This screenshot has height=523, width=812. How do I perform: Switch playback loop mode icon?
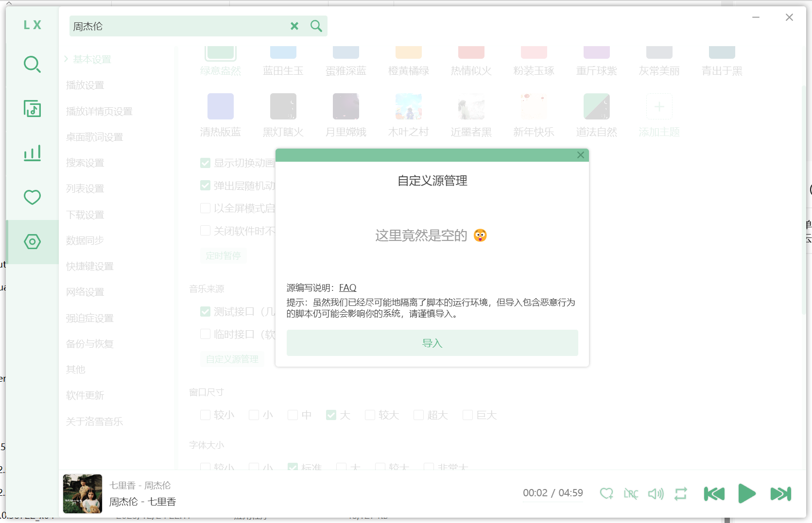681,494
